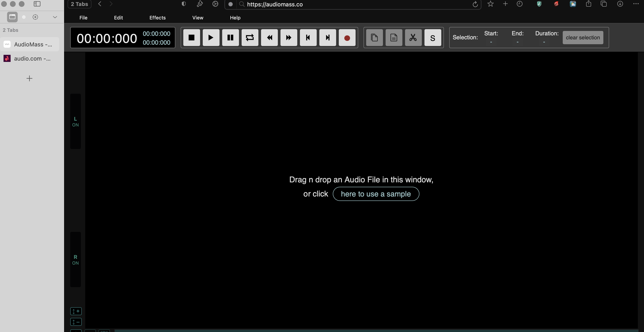Open the View menu

coord(198,18)
